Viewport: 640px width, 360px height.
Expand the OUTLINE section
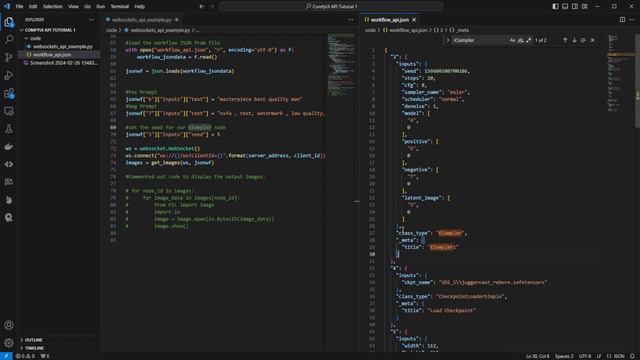(33, 340)
